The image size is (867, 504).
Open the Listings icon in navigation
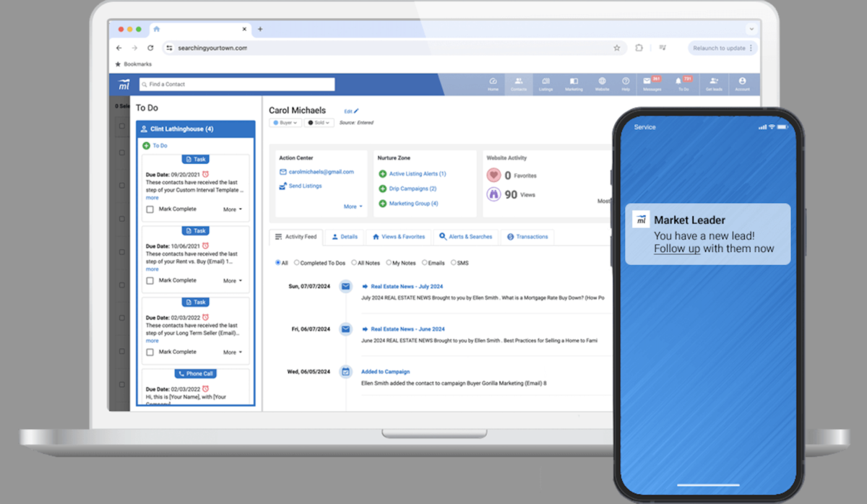coord(545,81)
